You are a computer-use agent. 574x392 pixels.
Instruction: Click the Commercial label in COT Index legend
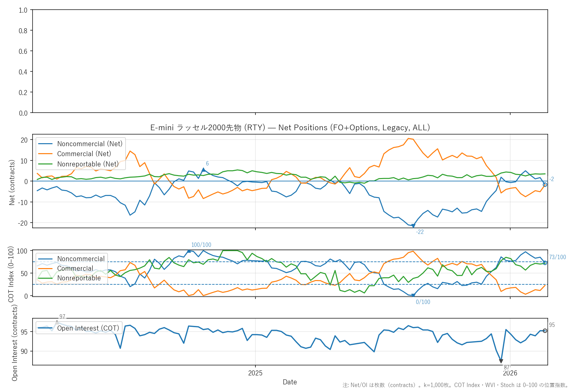pyautogui.click(x=75, y=268)
